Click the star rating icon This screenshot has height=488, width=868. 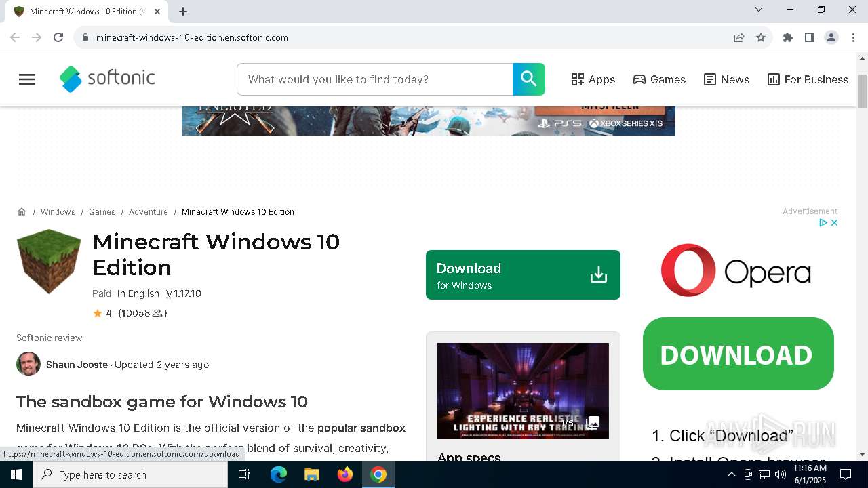98,313
